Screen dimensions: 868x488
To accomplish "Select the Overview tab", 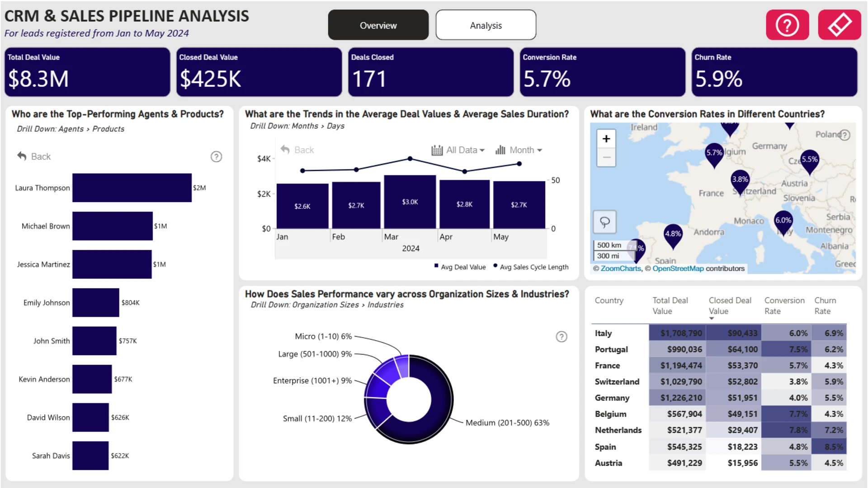I will point(378,25).
